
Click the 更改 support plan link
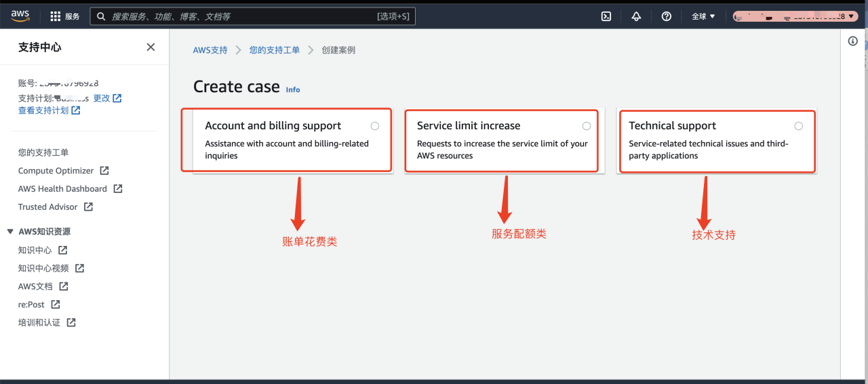click(x=101, y=98)
